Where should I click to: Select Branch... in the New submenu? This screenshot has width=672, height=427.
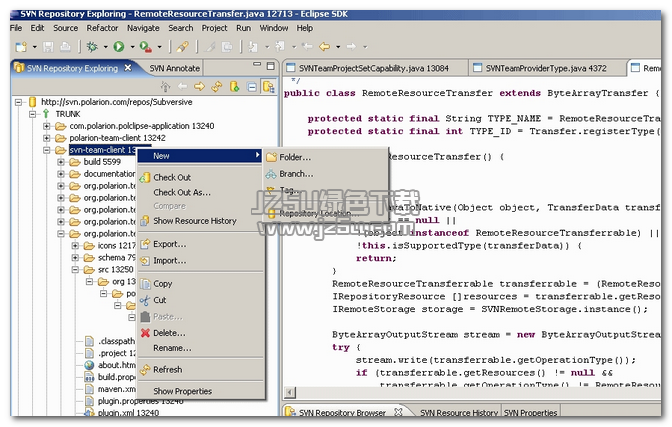click(325, 174)
